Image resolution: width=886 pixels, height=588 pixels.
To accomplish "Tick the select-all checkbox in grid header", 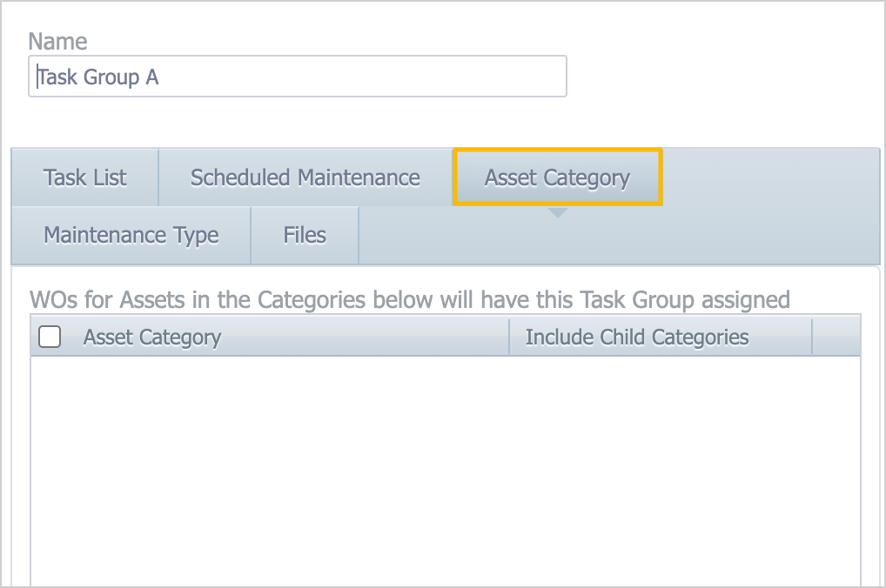I will click(x=50, y=337).
